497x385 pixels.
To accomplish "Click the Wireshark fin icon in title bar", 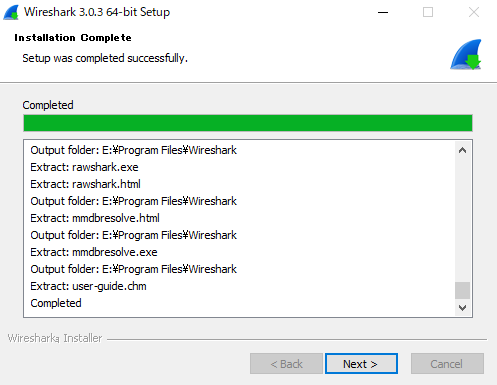I will (11, 13).
